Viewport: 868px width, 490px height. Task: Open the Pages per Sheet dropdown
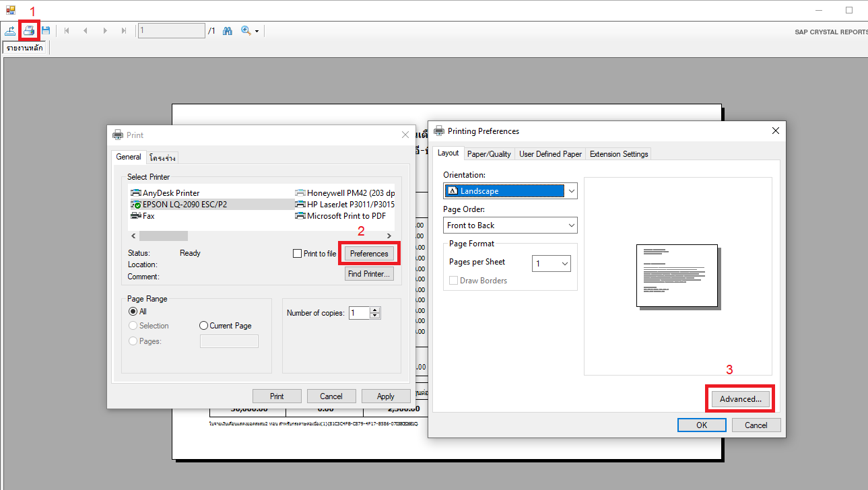coord(551,264)
